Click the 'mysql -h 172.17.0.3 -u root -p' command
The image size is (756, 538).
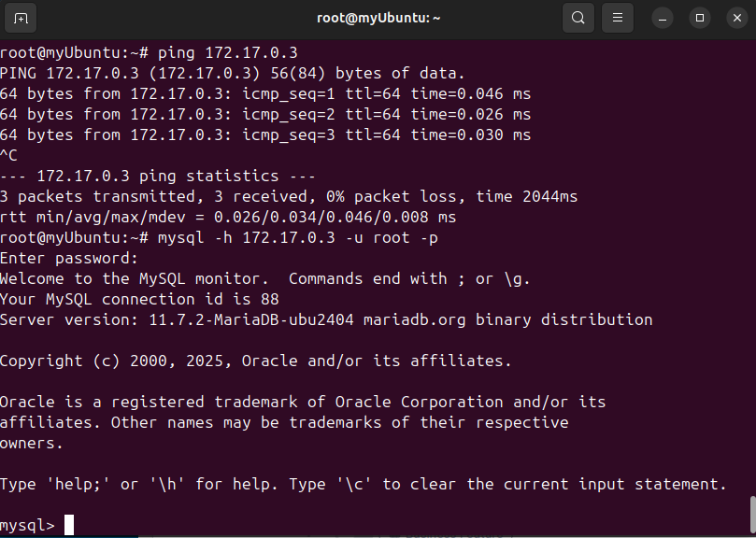click(298, 237)
